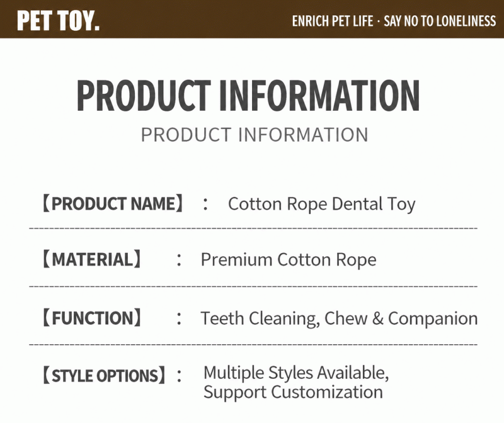
Task: Click the SAY NO TO LONELINESS text
Action: point(440,21)
